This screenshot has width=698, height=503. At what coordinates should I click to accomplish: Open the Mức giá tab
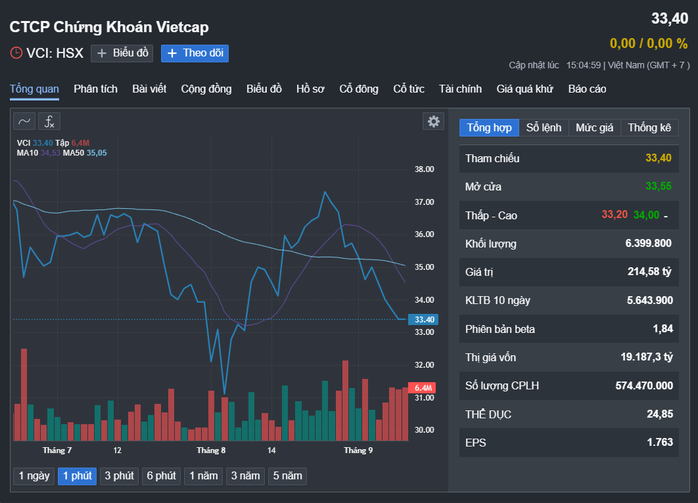pyautogui.click(x=594, y=128)
